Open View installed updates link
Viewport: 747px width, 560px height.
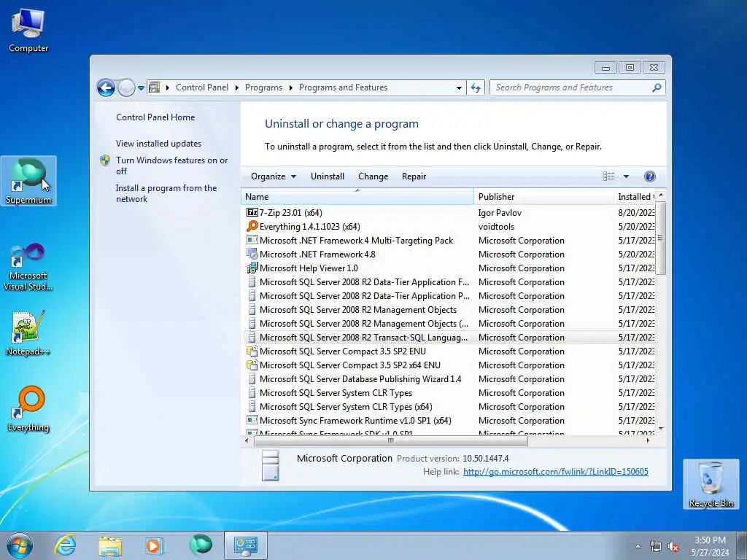(158, 144)
